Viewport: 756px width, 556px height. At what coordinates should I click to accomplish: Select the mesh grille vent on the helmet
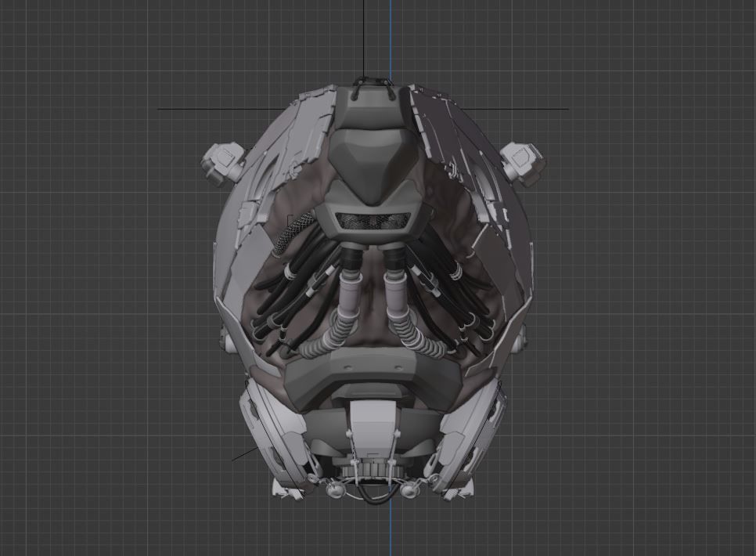pyautogui.click(x=373, y=222)
